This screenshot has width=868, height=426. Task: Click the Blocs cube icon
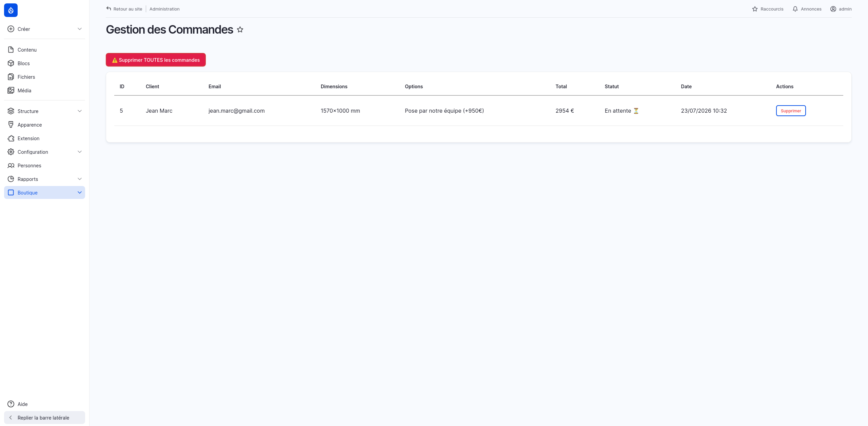(11, 63)
